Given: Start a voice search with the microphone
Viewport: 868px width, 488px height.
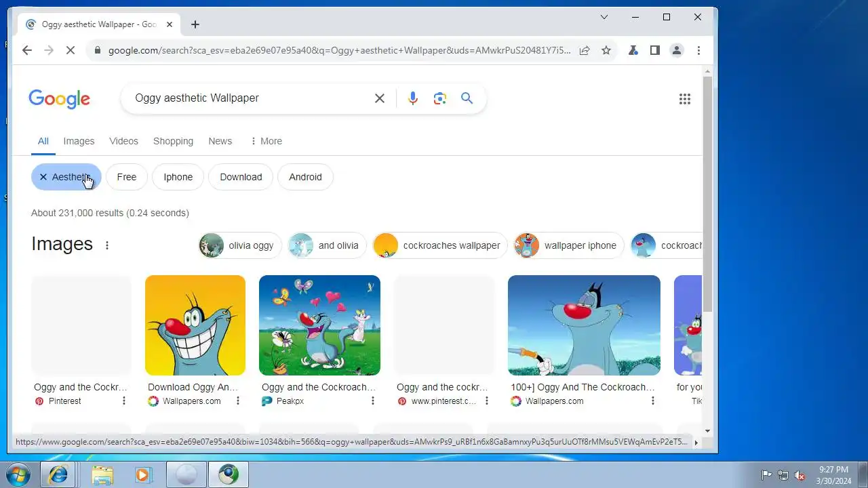Looking at the screenshot, I should click(413, 98).
